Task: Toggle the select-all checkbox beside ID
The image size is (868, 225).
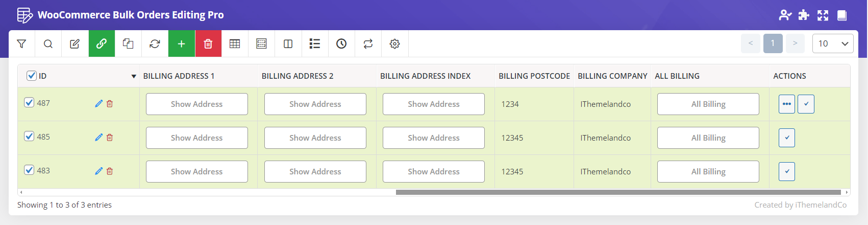Action: [32, 76]
